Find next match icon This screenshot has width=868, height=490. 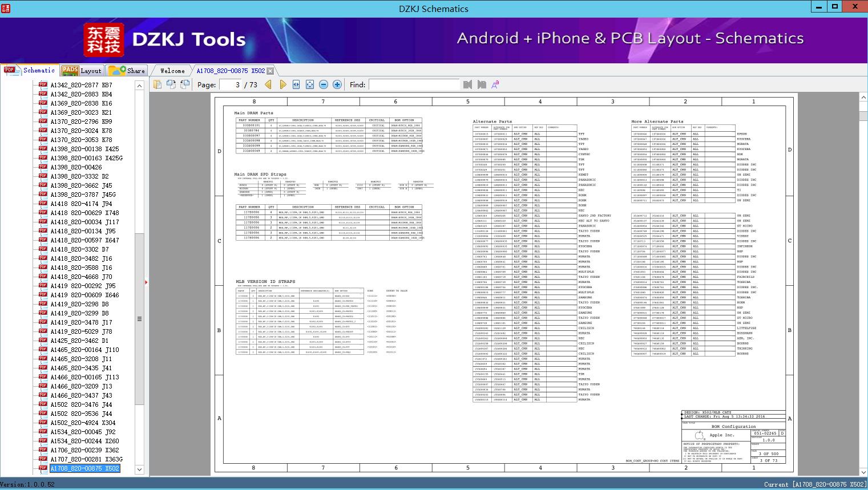click(x=482, y=84)
